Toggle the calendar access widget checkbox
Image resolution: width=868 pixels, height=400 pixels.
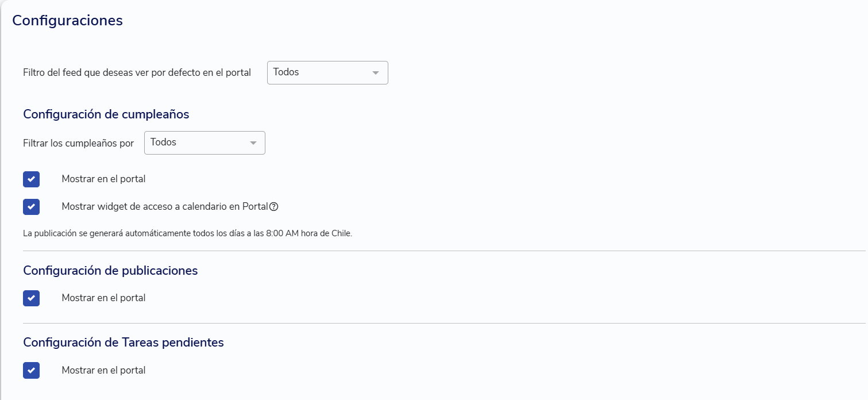tap(32, 207)
